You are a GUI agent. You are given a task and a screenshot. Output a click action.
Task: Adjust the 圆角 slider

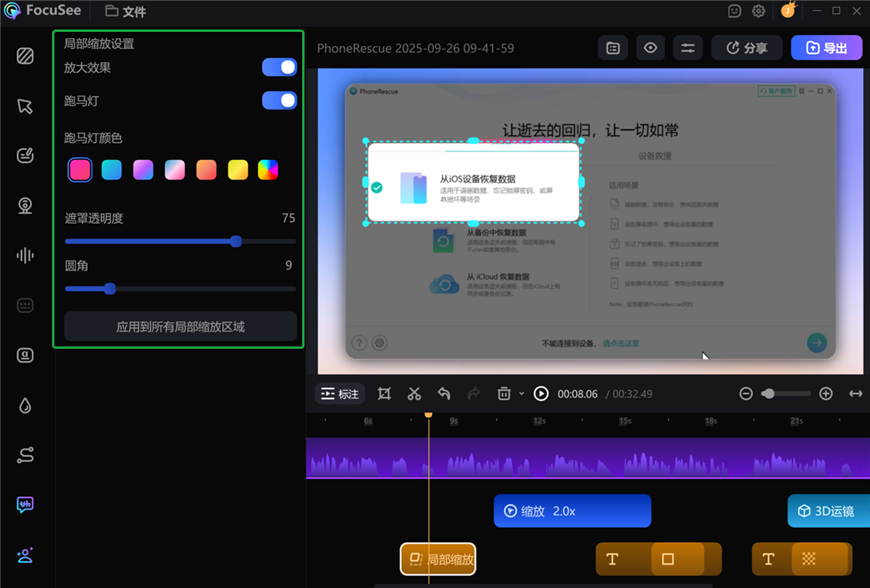click(180, 289)
